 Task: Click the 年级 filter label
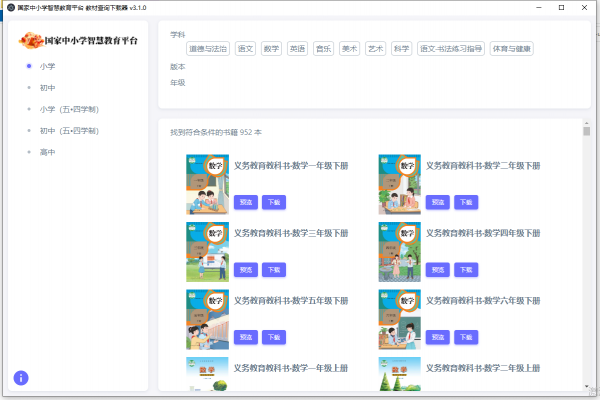[x=178, y=83]
